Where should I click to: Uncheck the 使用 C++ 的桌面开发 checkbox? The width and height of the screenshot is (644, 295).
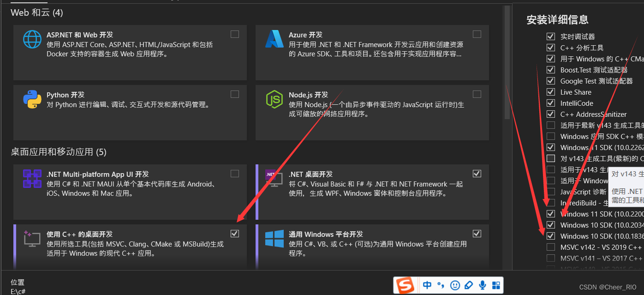click(235, 233)
